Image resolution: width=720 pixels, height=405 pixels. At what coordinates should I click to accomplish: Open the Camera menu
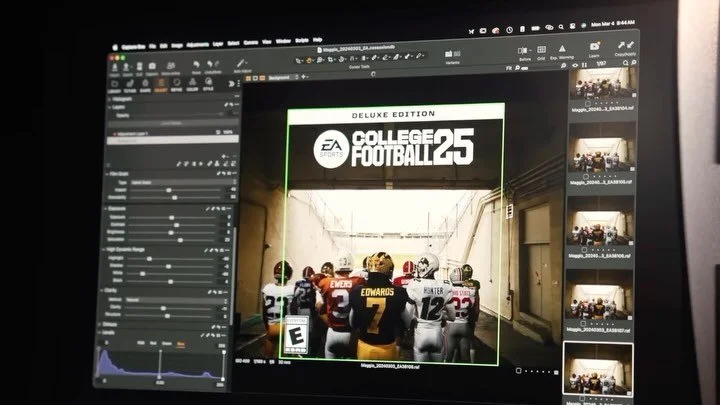point(251,43)
